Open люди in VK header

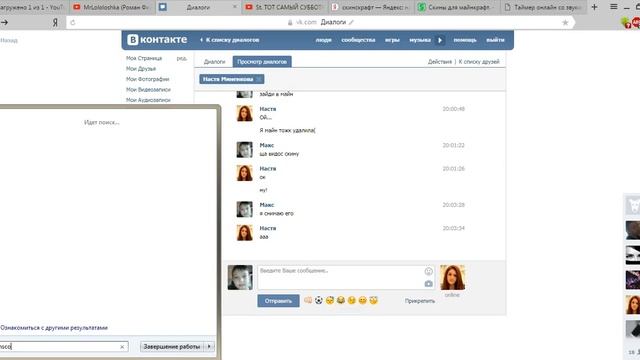pyautogui.click(x=323, y=40)
